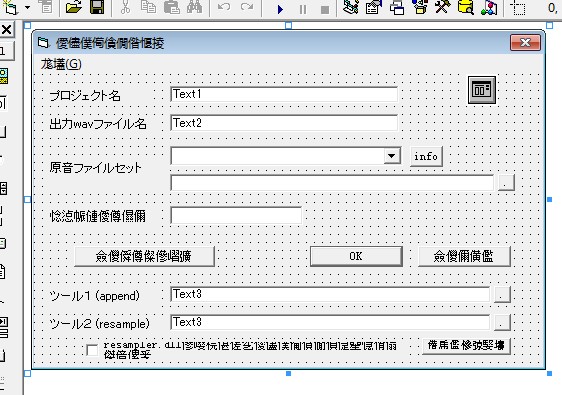Click the form's title bar icon

(43, 43)
